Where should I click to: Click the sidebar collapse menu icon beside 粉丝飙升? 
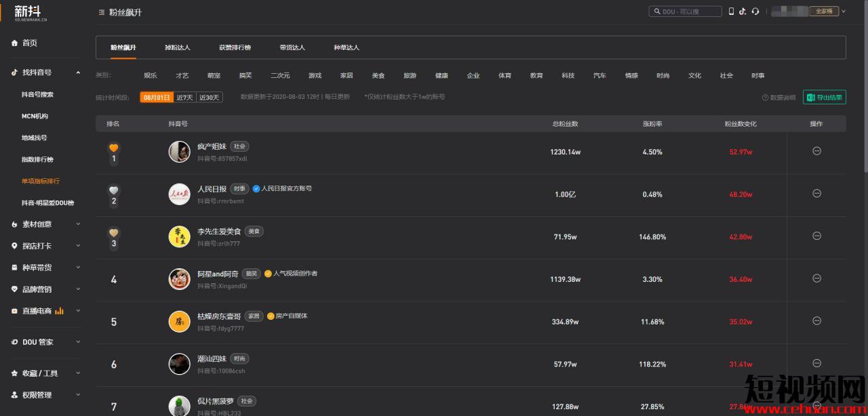102,12
